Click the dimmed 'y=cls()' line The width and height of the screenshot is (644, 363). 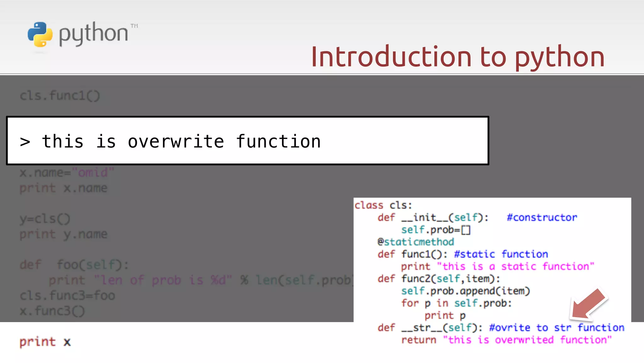click(45, 218)
